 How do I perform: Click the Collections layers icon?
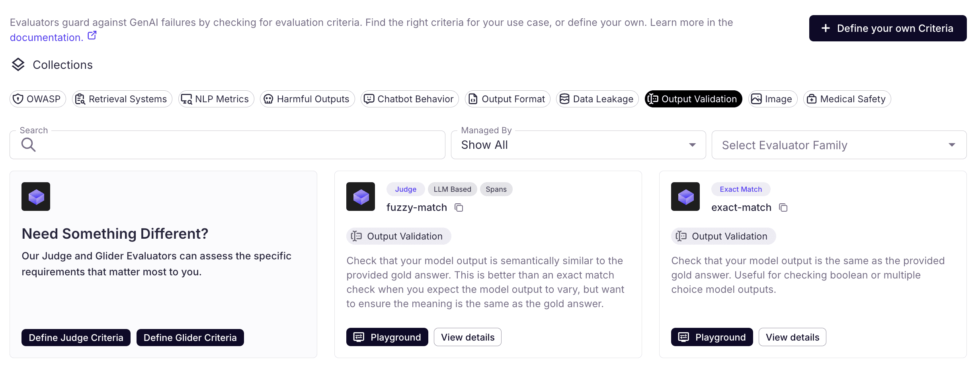pyautogui.click(x=18, y=64)
